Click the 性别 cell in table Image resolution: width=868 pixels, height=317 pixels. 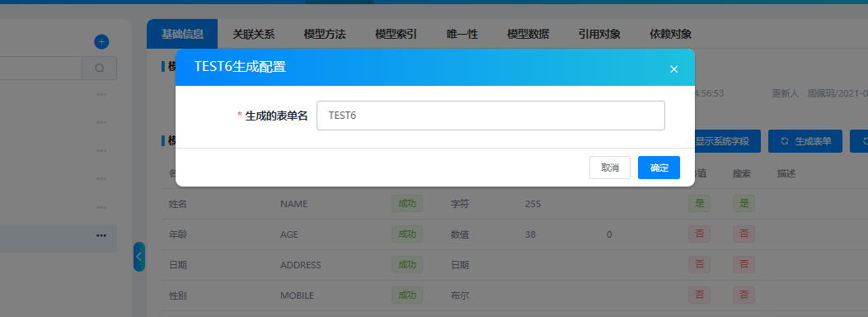(178, 296)
